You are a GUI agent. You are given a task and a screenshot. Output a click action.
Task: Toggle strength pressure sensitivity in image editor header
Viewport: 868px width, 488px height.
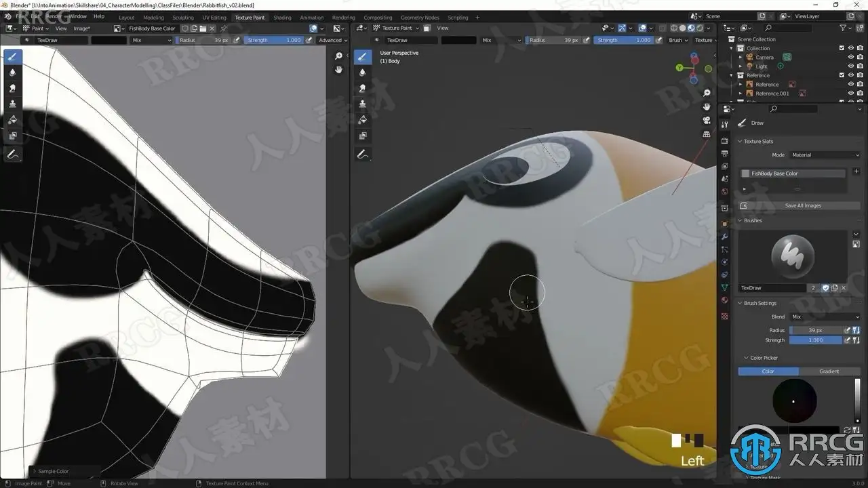(x=309, y=40)
